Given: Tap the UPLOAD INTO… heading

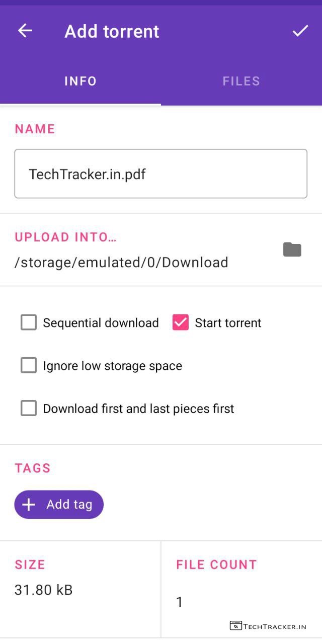Looking at the screenshot, I should [x=65, y=237].
